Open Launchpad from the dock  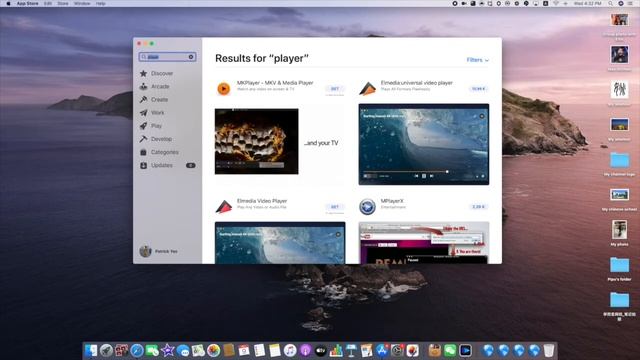click(106, 350)
